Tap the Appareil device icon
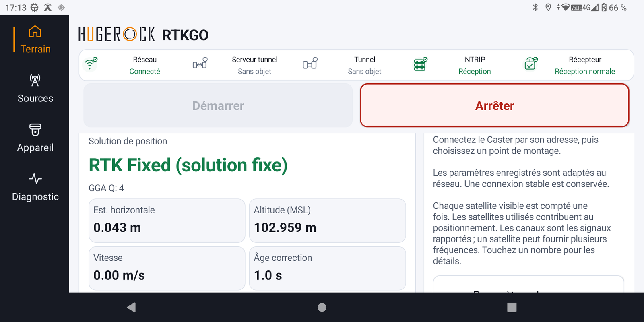 click(35, 130)
